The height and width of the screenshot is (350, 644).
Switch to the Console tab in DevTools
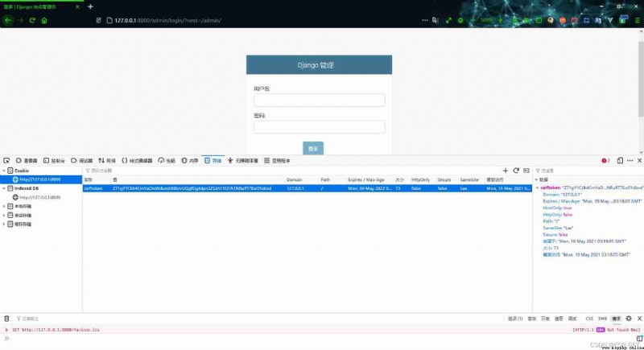click(x=54, y=160)
